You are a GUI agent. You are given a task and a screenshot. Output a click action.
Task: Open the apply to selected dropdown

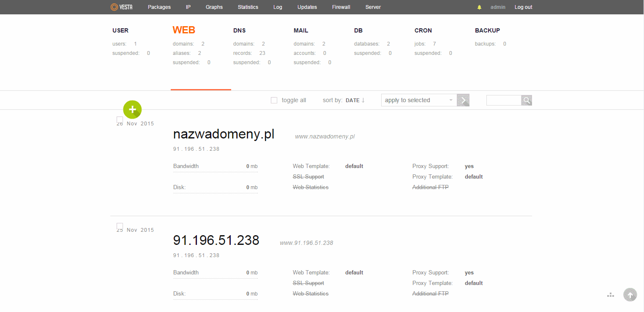tap(419, 100)
